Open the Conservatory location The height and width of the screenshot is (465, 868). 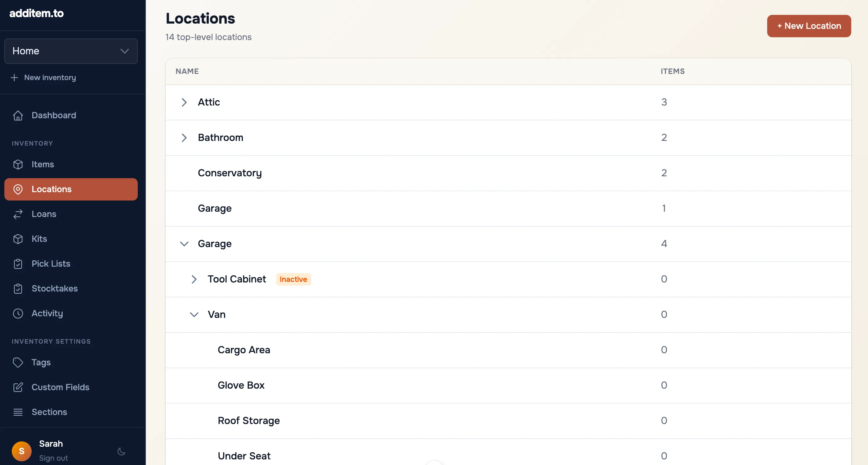[230, 173]
